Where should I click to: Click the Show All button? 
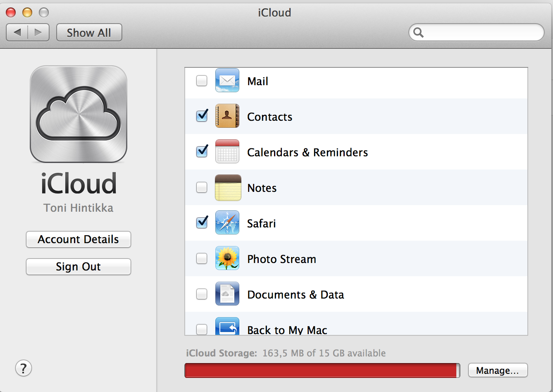point(89,32)
